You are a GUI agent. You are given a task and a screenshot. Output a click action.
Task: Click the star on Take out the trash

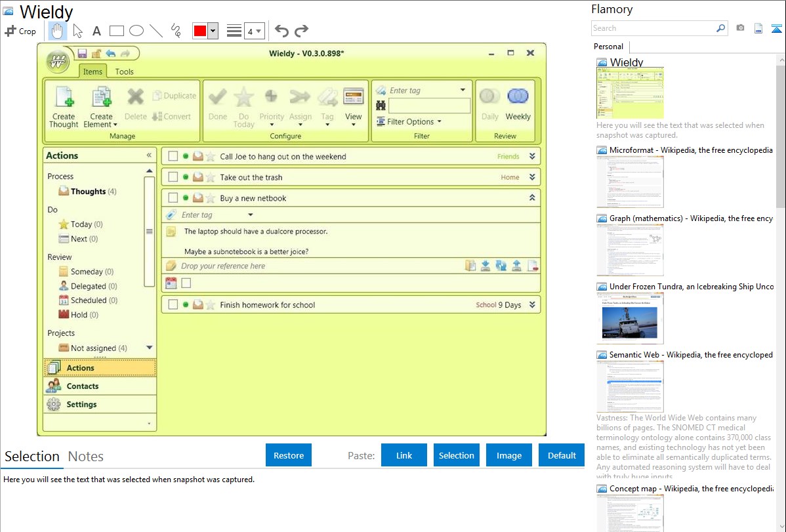click(211, 177)
